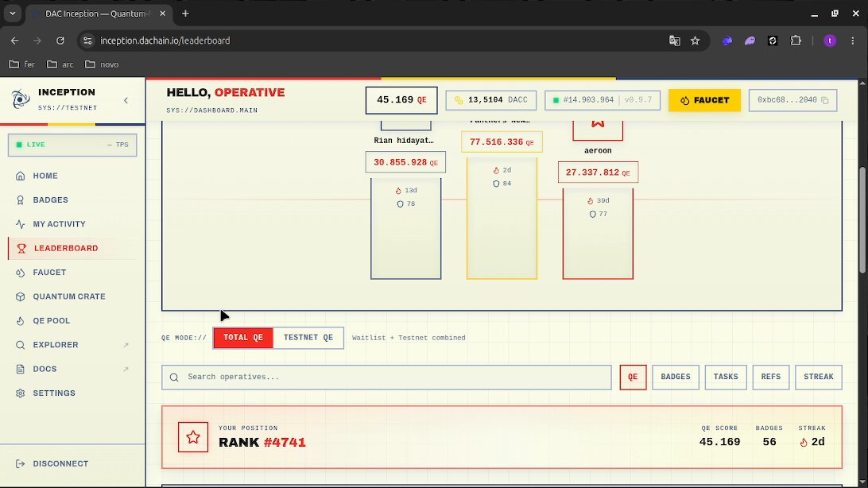868x488 pixels.
Task: Click the Inception atom logo
Action: tap(21, 99)
